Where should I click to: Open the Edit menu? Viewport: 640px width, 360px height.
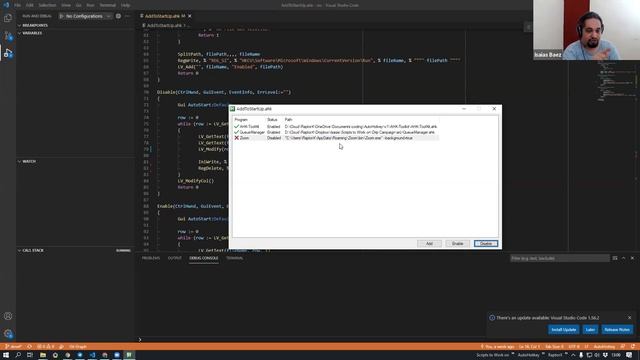pos(30,5)
